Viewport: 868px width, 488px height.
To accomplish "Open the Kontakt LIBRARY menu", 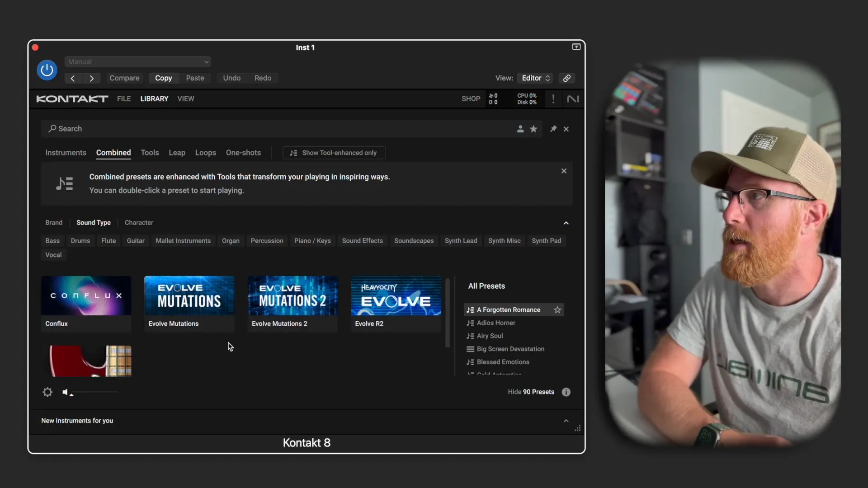I will click(x=154, y=99).
